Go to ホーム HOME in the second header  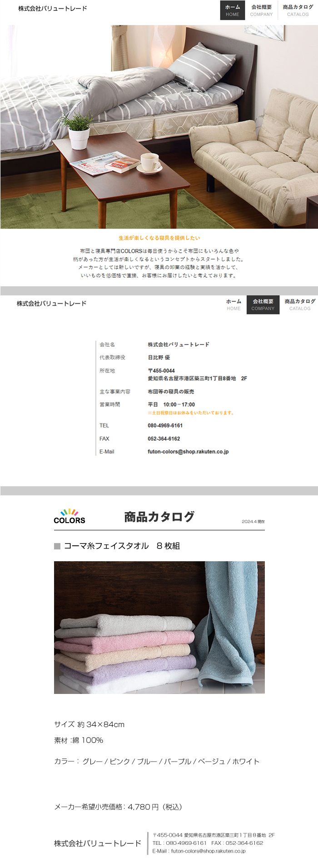[x=234, y=304]
